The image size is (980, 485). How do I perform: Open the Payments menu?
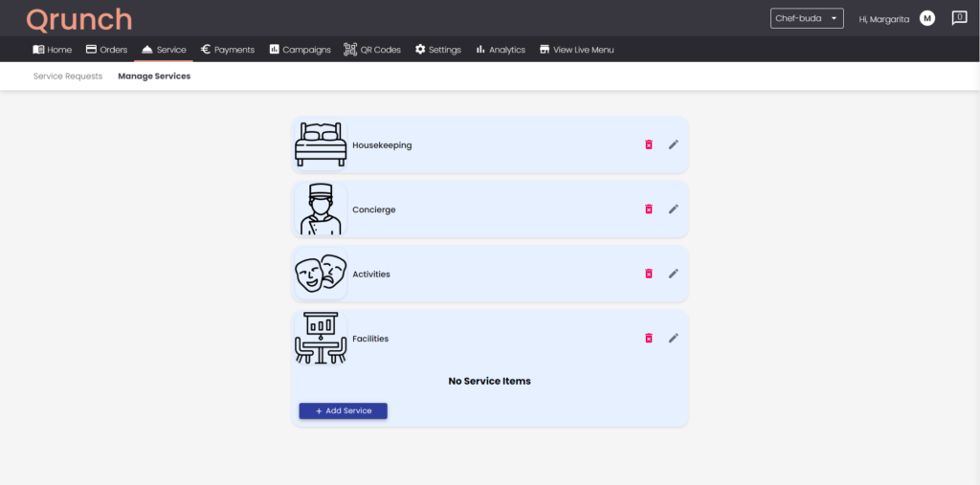click(228, 50)
